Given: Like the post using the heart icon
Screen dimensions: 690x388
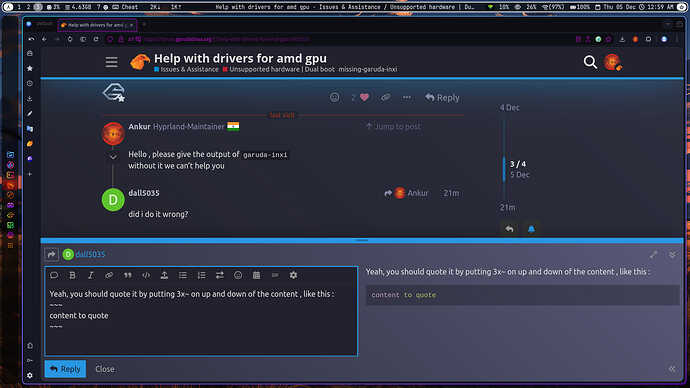Looking at the screenshot, I should pos(364,97).
